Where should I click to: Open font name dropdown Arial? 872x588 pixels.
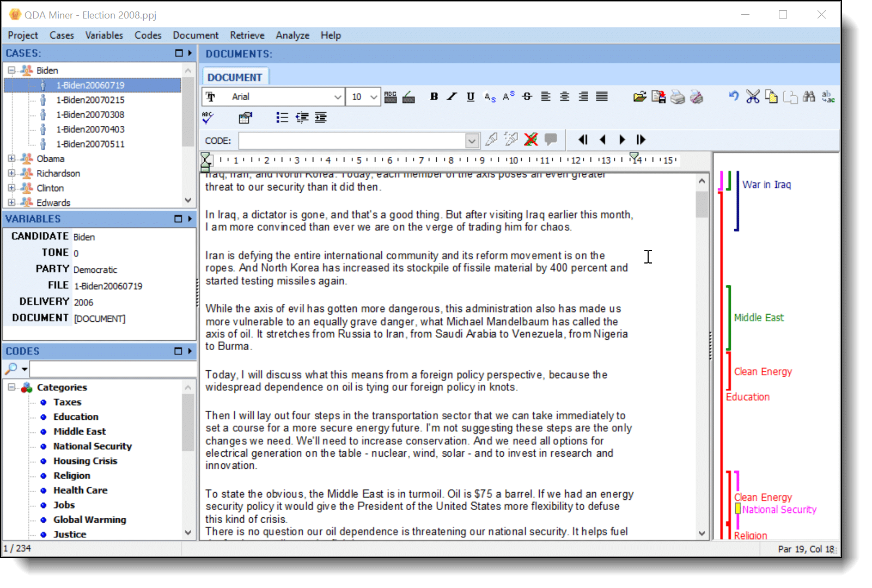point(338,97)
